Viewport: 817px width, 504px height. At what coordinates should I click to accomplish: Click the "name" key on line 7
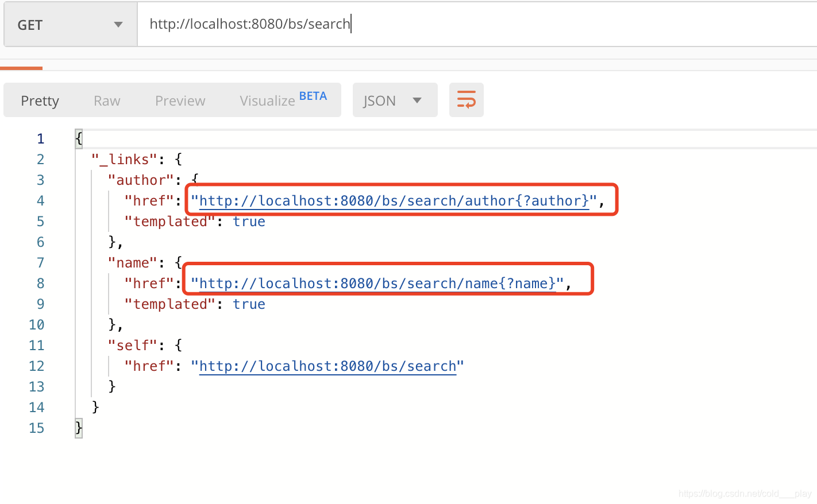pos(133,262)
